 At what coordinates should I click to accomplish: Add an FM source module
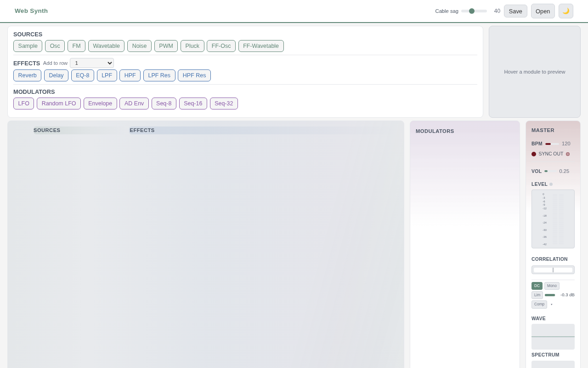click(x=76, y=46)
